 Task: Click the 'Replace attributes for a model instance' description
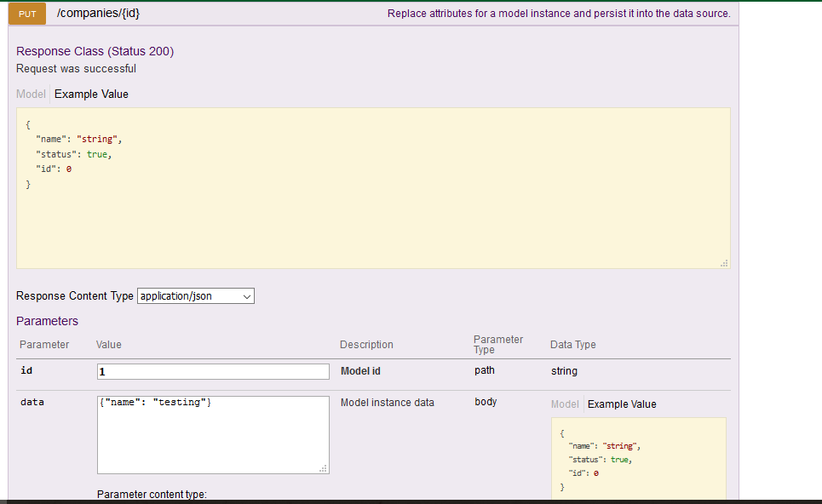point(559,14)
